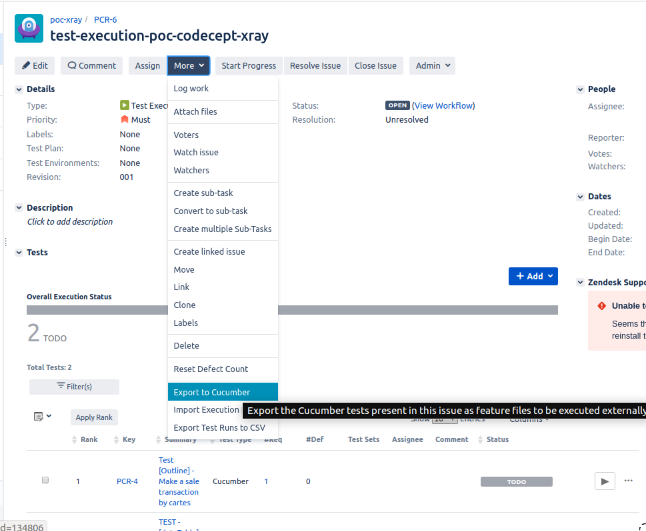646x531 pixels.
Task: Collapse the Details section
Action: 19,89
